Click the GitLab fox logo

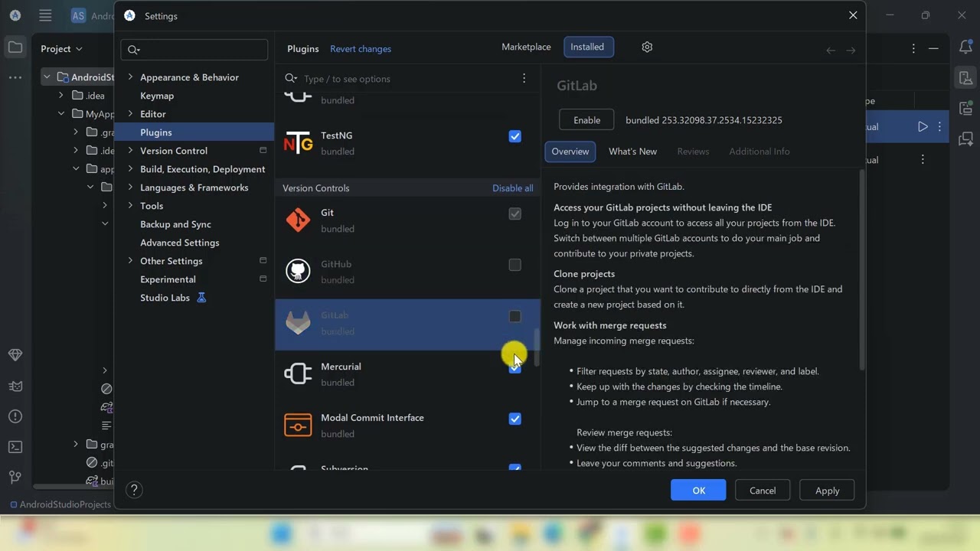click(x=298, y=323)
